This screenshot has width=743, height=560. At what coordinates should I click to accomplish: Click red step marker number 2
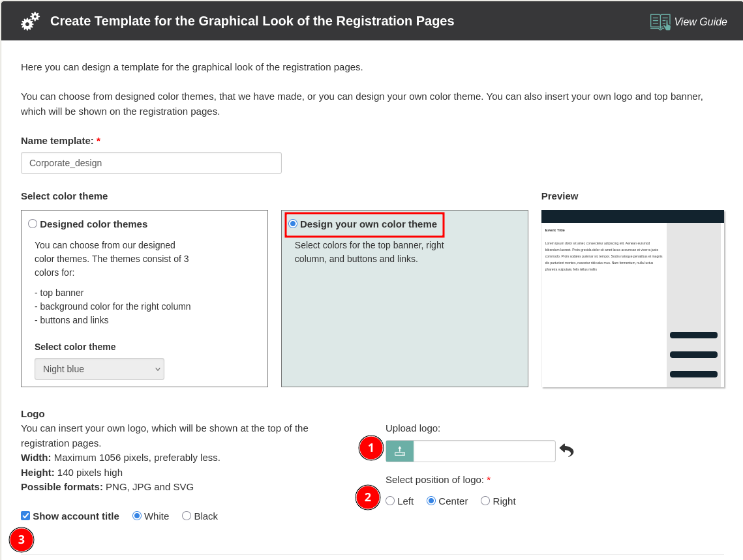click(x=368, y=497)
